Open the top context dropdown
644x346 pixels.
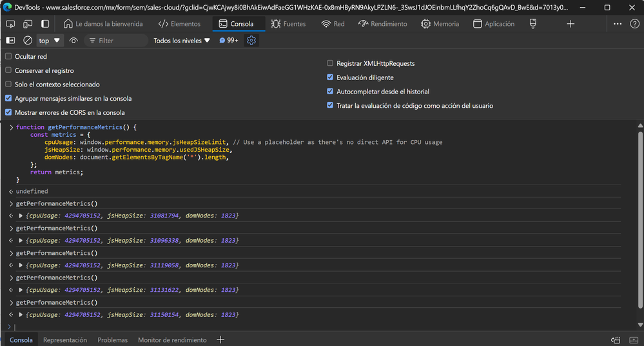tap(50, 41)
